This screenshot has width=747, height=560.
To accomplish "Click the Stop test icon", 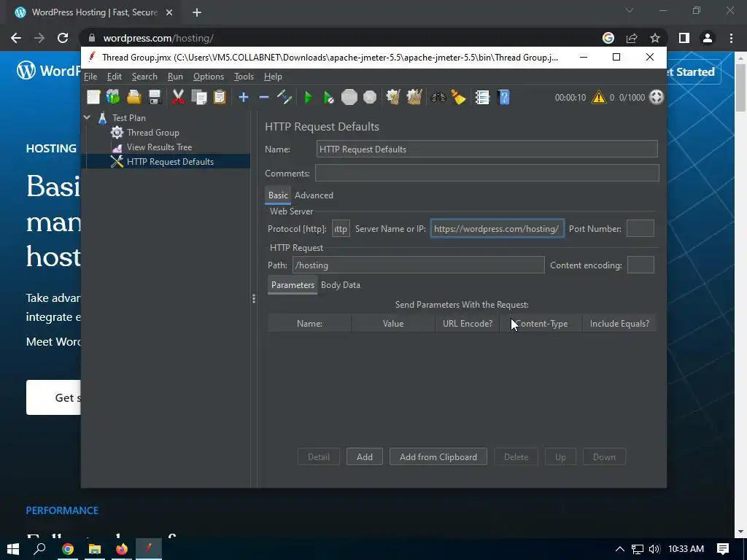I will click(349, 97).
